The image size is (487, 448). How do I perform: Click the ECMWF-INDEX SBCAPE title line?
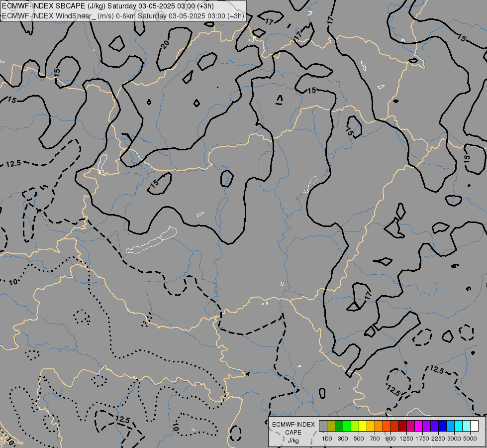point(108,6)
